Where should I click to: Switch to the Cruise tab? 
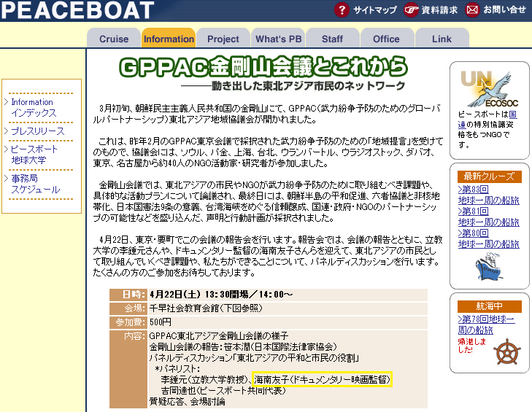pos(114,38)
